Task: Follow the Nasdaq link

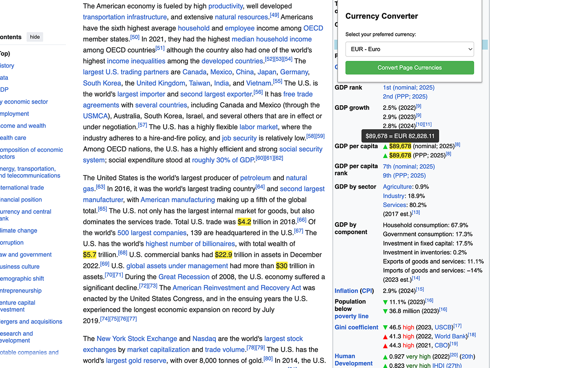Action: 204,339
